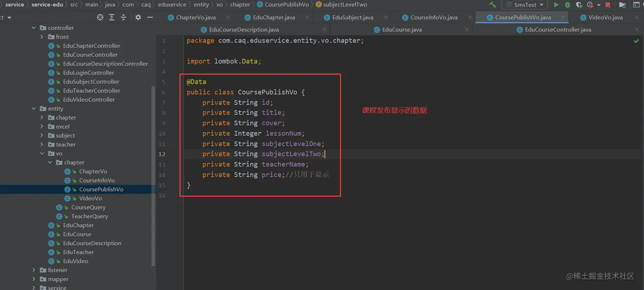Place cursor on the teacherName field
The image size is (644, 290).
pos(284,164)
